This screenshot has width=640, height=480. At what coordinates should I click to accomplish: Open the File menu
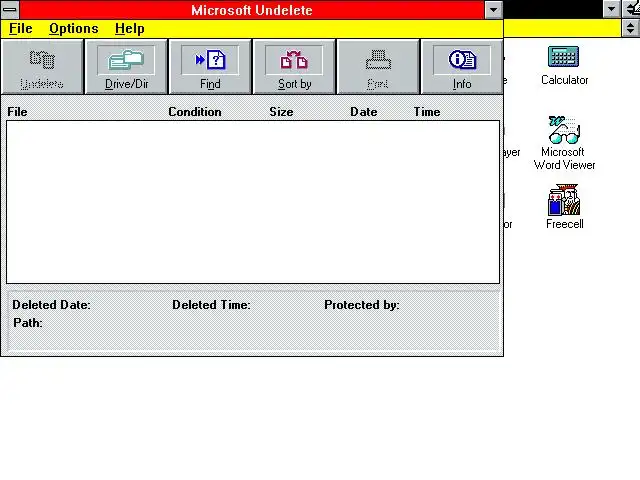(x=20, y=29)
